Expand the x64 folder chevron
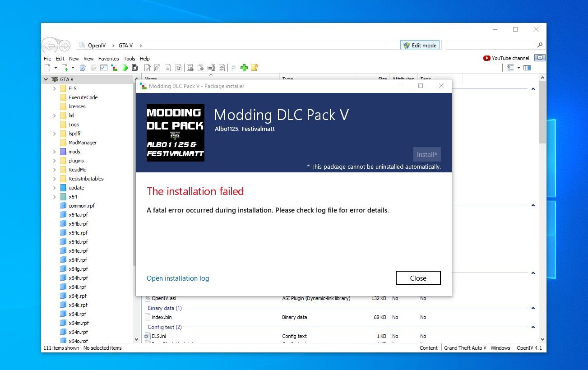This screenshot has height=370, width=588. pos(55,197)
